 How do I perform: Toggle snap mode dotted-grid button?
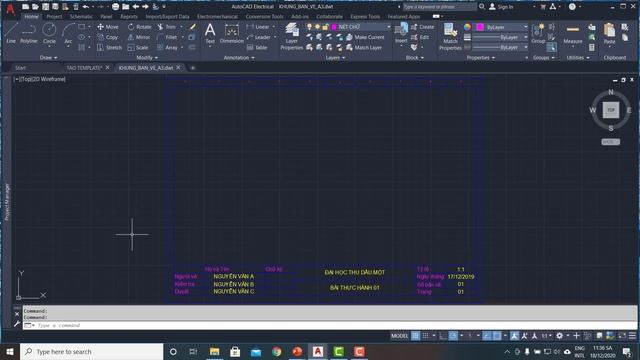[x=425, y=336]
